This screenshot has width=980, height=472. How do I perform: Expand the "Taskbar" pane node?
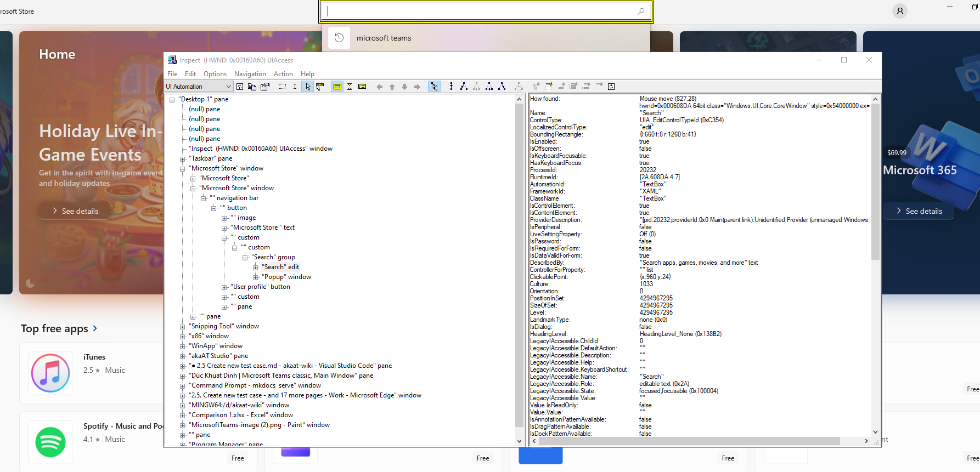183,158
